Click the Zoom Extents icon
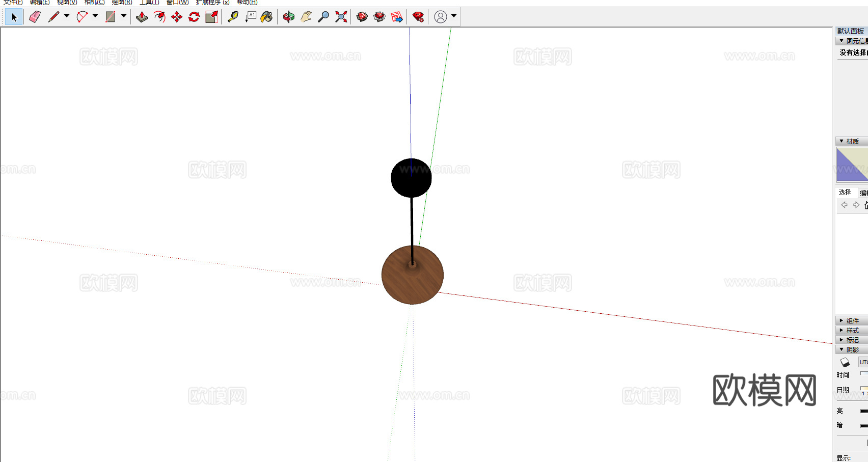This screenshot has width=868, height=462. point(341,17)
